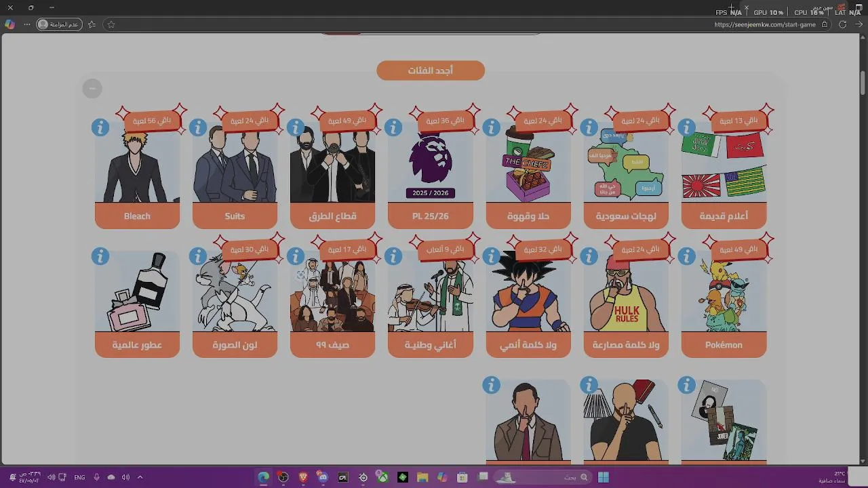The image size is (868, 488).
Task: Open favorites list icon in toolbar
Action: [92, 24]
